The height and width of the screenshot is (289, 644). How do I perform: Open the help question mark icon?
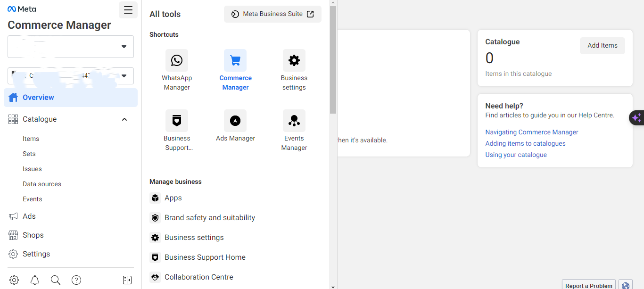[76, 280]
